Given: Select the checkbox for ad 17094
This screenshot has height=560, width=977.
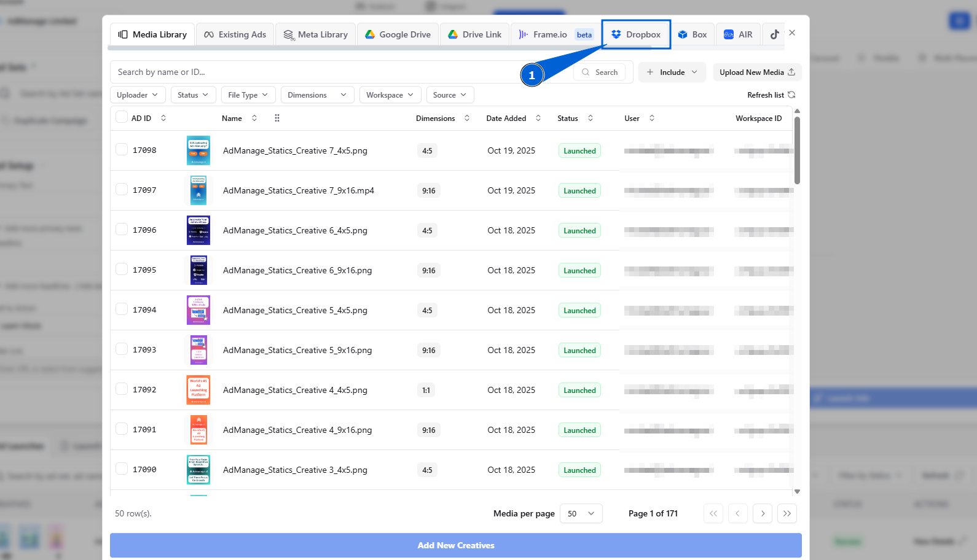Looking at the screenshot, I should [x=122, y=309].
